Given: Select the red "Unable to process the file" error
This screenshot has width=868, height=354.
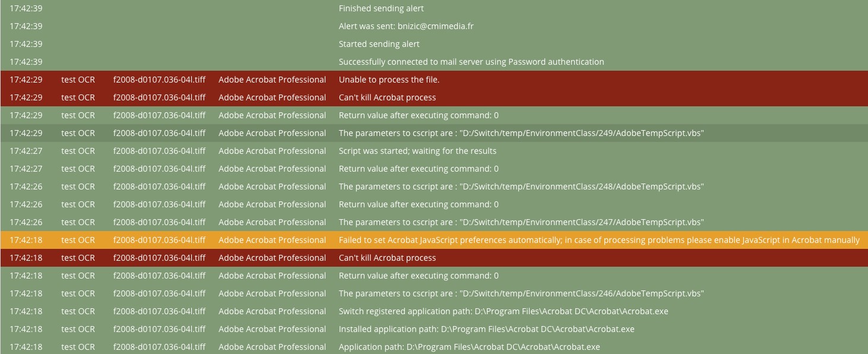Looking at the screenshot, I should click(389, 80).
